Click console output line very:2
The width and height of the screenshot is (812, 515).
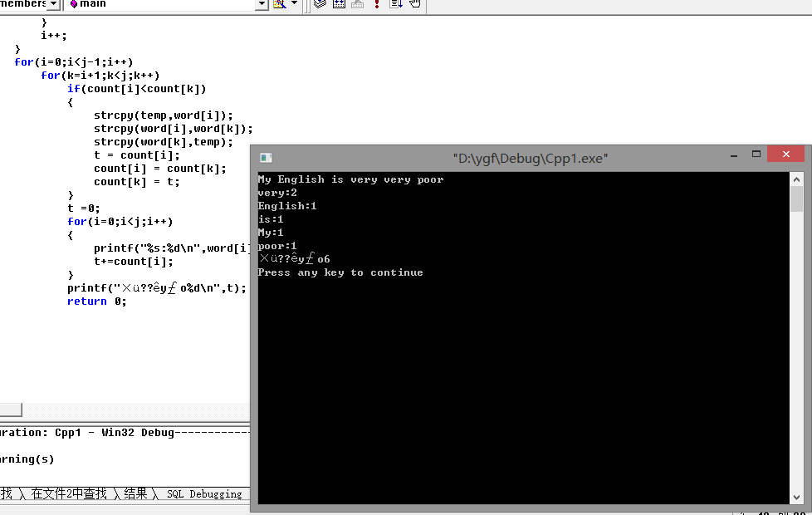coord(277,193)
